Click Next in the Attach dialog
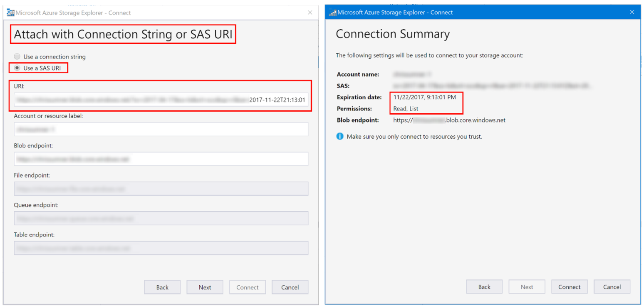644x307 pixels. (x=205, y=287)
